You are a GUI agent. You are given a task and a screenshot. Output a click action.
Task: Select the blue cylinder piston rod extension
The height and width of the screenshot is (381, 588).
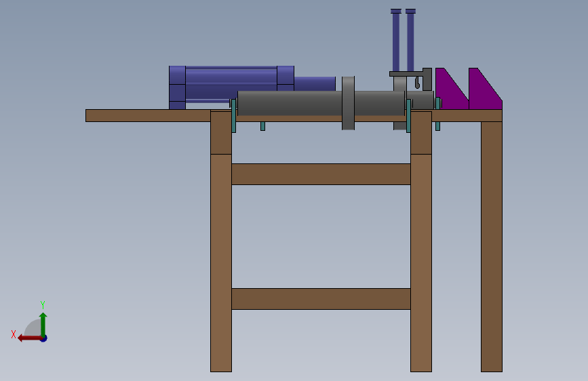point(315,83)
